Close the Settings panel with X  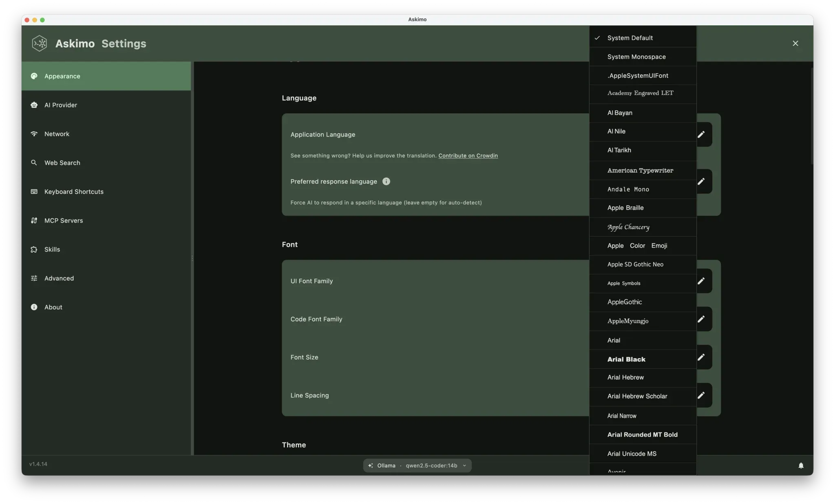[x=795, y=43]
